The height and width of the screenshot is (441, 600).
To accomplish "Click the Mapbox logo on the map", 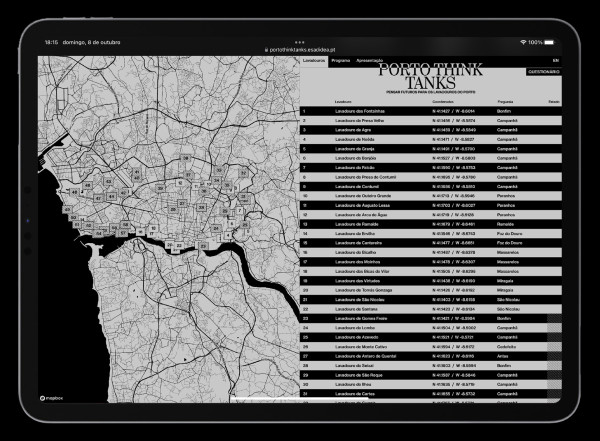I will 50,397.
